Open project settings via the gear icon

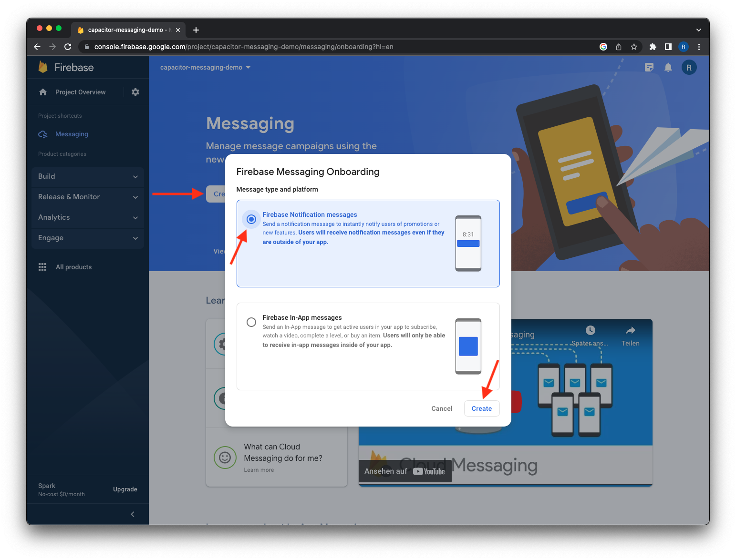(135, 92)
